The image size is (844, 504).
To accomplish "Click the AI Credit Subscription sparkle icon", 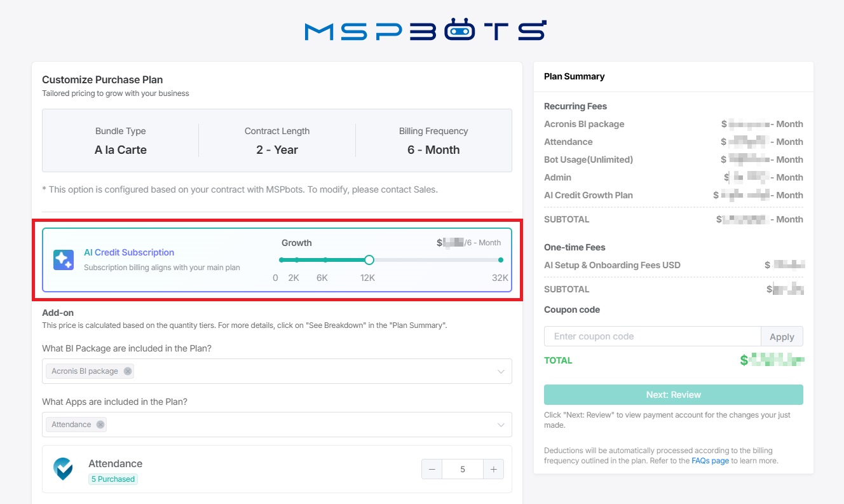I will pyautogui.click(x=64, y=260).
